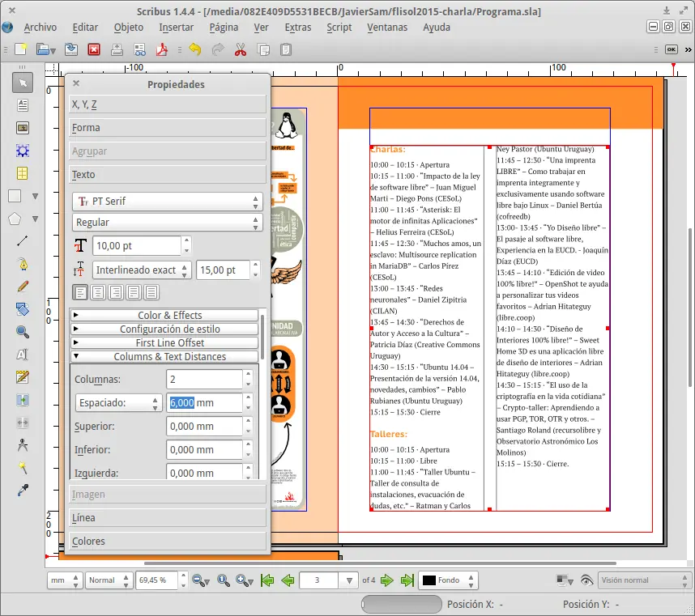Pick the Zoom magnifier tool
Image resolution: width=695 pixels, height=616 pixels.
pos(23,332)
